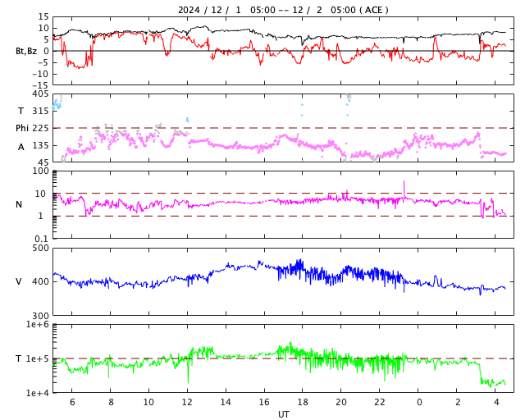
Task: Click the 'T' label beside the 315 tick
Action: click(21, 111)
